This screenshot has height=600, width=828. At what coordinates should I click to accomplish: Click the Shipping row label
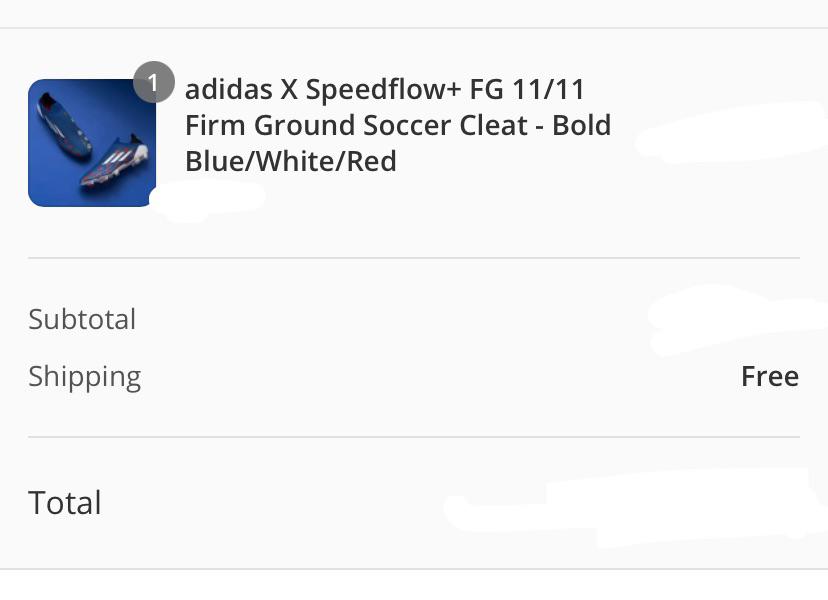pyautogui.click(x=85, y=376)
